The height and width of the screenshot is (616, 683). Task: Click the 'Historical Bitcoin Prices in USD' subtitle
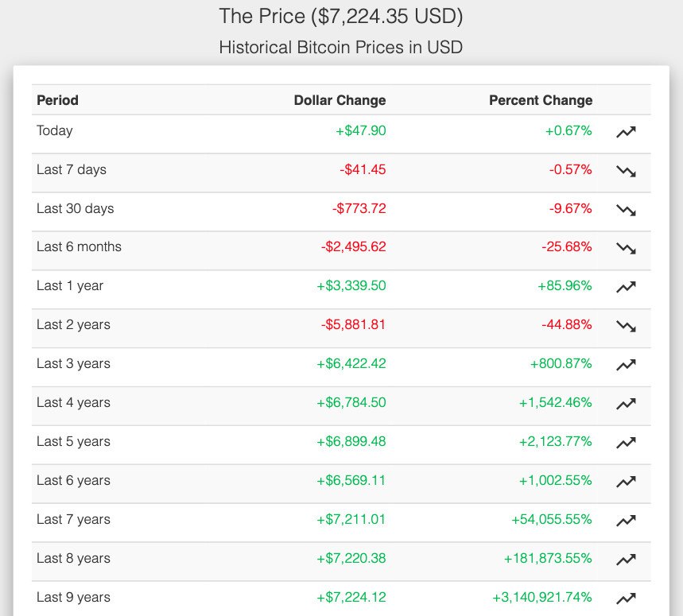340,47
